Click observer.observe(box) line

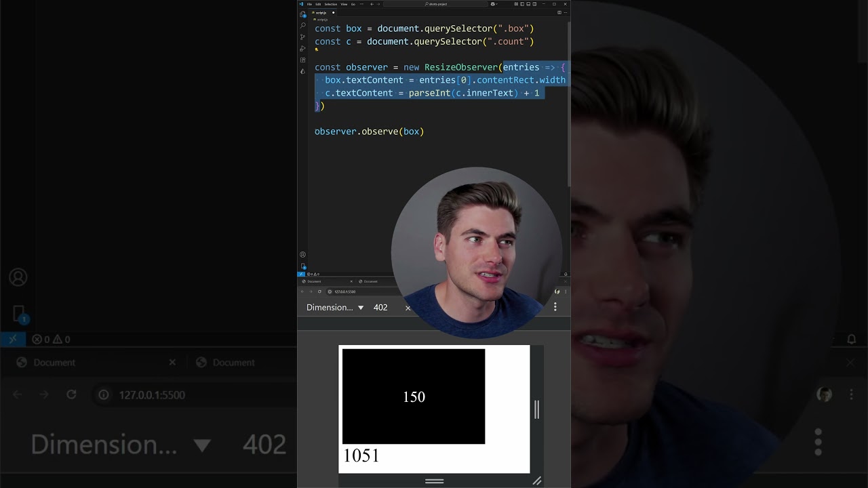click(369, 131)
